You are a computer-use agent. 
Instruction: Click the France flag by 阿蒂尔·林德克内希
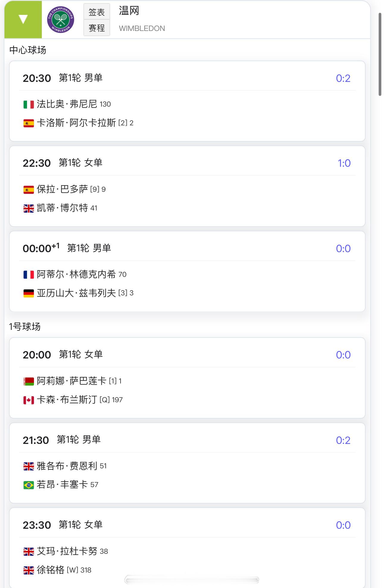pos(29,274)
